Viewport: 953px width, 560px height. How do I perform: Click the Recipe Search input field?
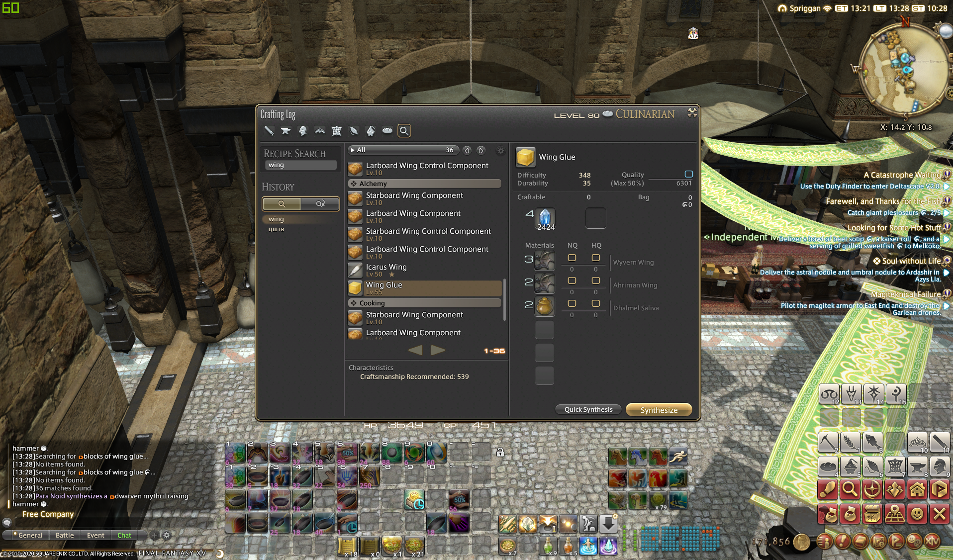[x=300, y=165]
